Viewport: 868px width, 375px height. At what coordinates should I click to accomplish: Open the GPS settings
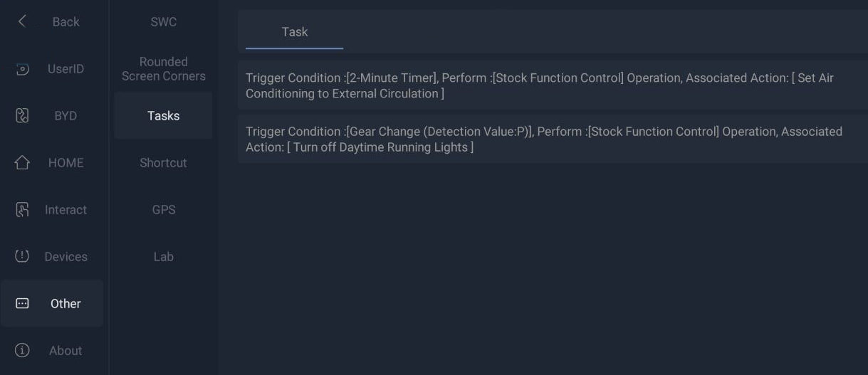(x=163, y=210)
